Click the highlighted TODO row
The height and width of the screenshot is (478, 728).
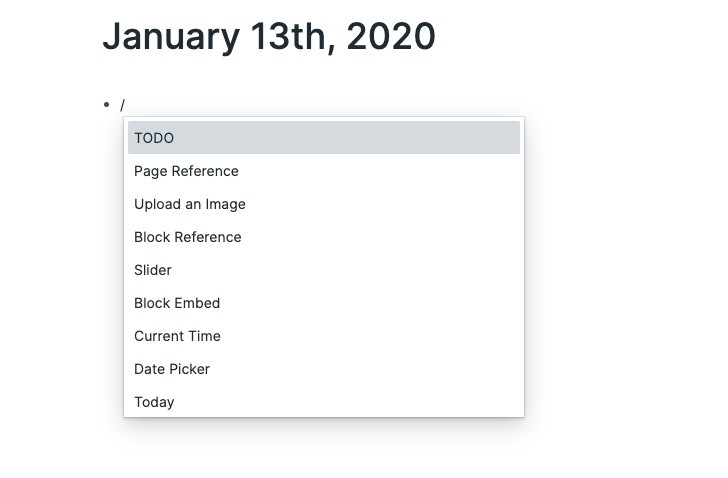[x=323, y=138]
